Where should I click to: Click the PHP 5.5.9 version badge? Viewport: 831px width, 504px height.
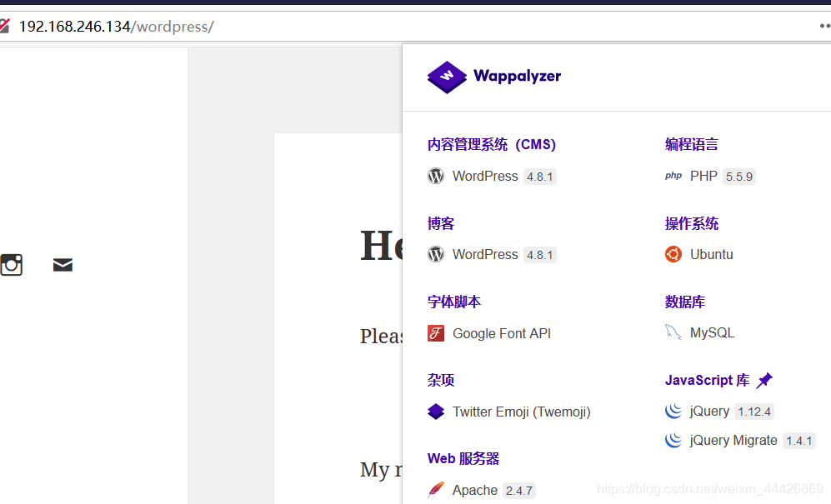(738, 177)
